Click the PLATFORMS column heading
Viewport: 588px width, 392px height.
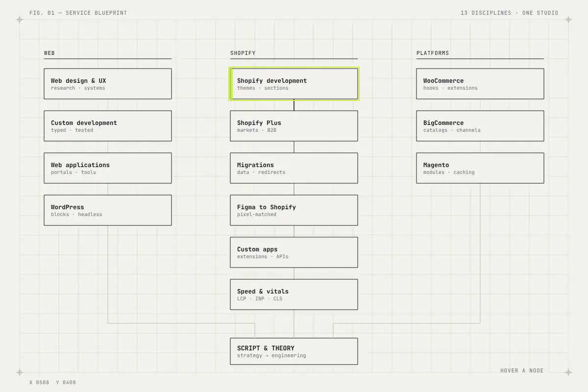[x=433, y=53]
